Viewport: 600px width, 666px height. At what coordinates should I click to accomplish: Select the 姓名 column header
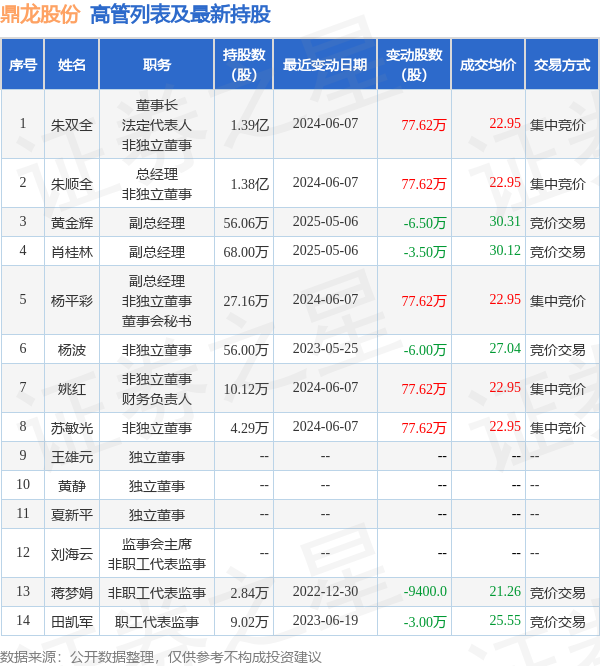(72, 65)
